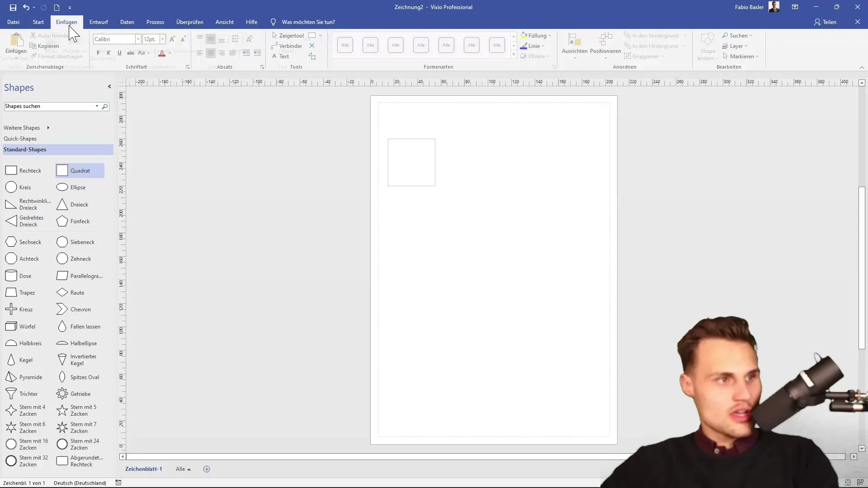Screen dimensions: 868x488
Task: Select the Standard-Shapes stencil heading
Action: pos(58,150)
